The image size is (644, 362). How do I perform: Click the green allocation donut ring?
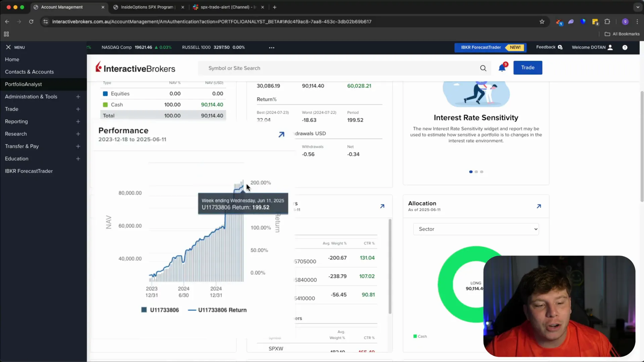point(445,285)
